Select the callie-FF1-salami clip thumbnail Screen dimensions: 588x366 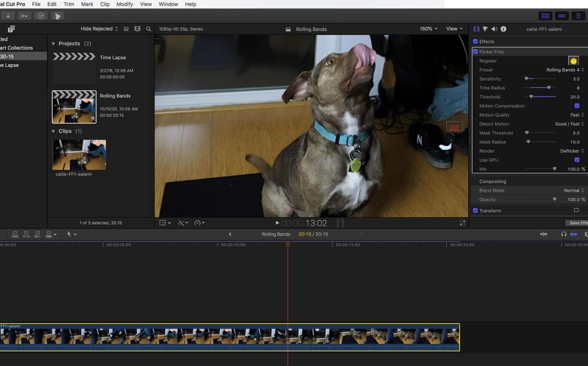79,155
